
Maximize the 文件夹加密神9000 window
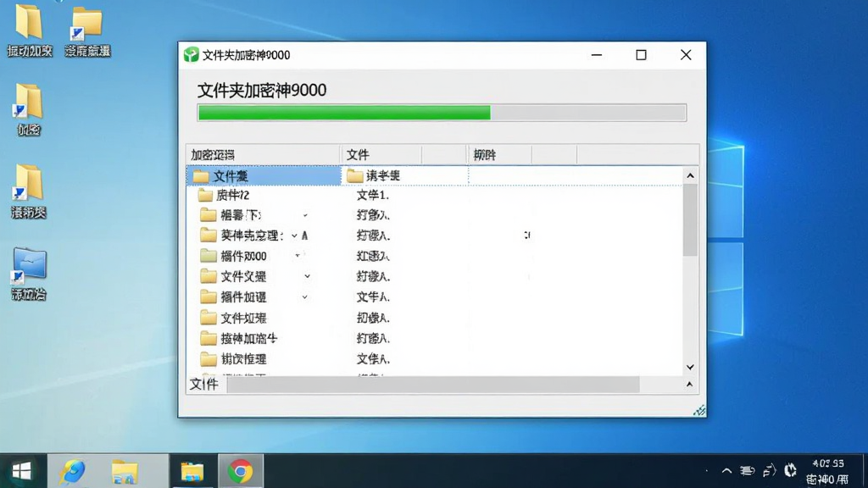pos(641,55)
